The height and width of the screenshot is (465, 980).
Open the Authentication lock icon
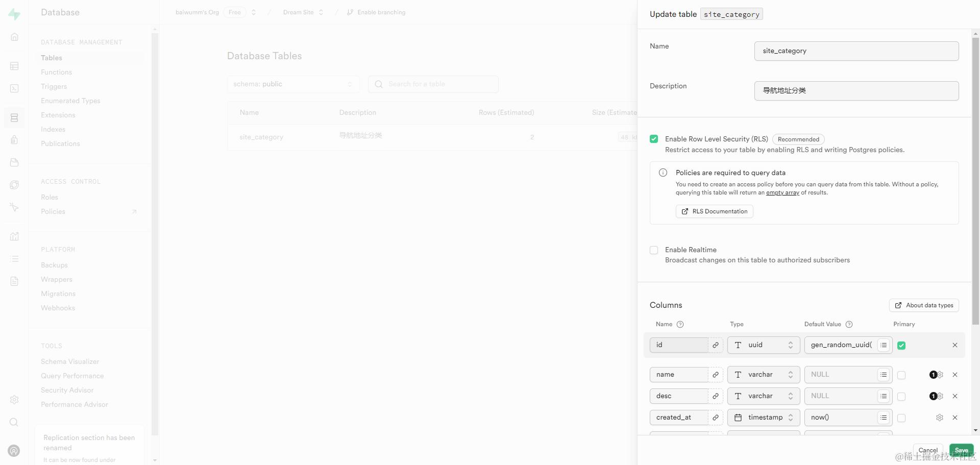(x=14, y=140)
